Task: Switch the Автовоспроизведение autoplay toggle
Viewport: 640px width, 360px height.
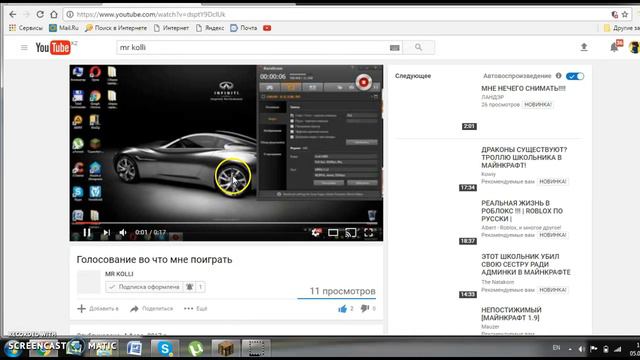Action: click(575, 76)
